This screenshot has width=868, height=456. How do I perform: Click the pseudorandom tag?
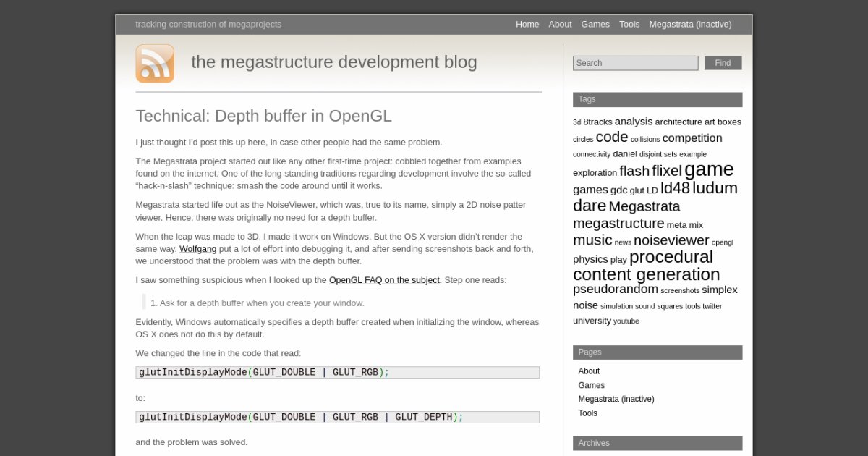click(x=615, y=290)
